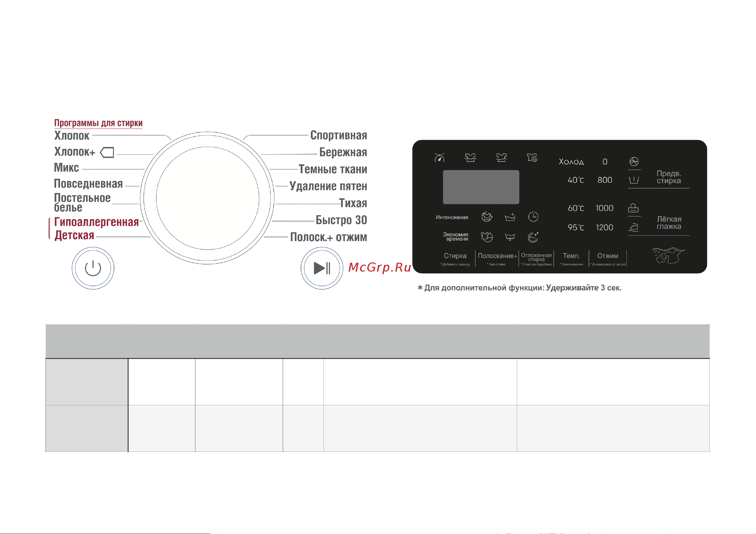Select the Тихая program label
Screen dimensions: 756x534
pos(353,203)
